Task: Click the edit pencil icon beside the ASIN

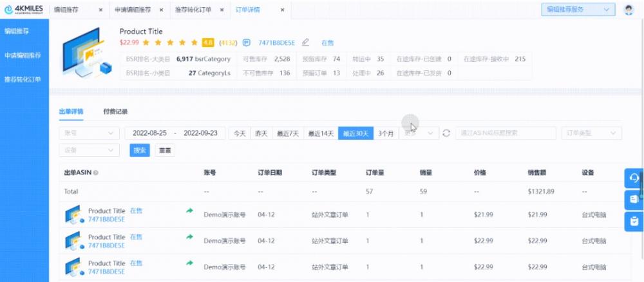Action: [306, 43]
